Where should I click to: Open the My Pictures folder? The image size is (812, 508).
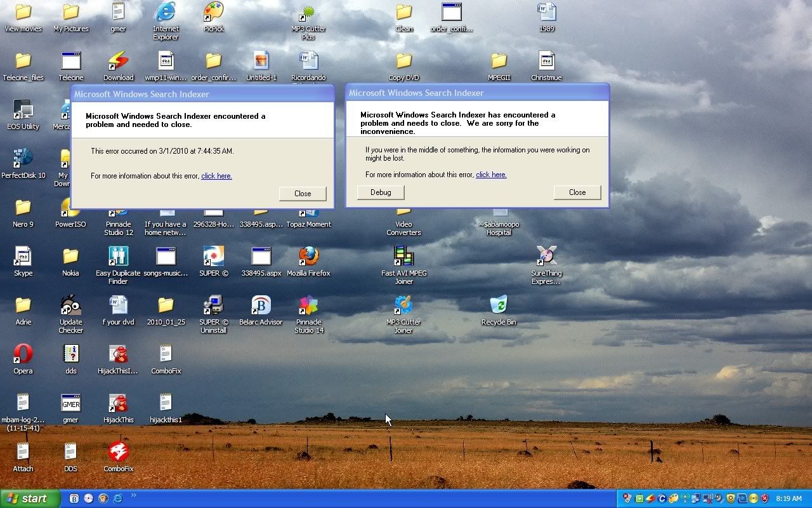(x=70, y=17)
